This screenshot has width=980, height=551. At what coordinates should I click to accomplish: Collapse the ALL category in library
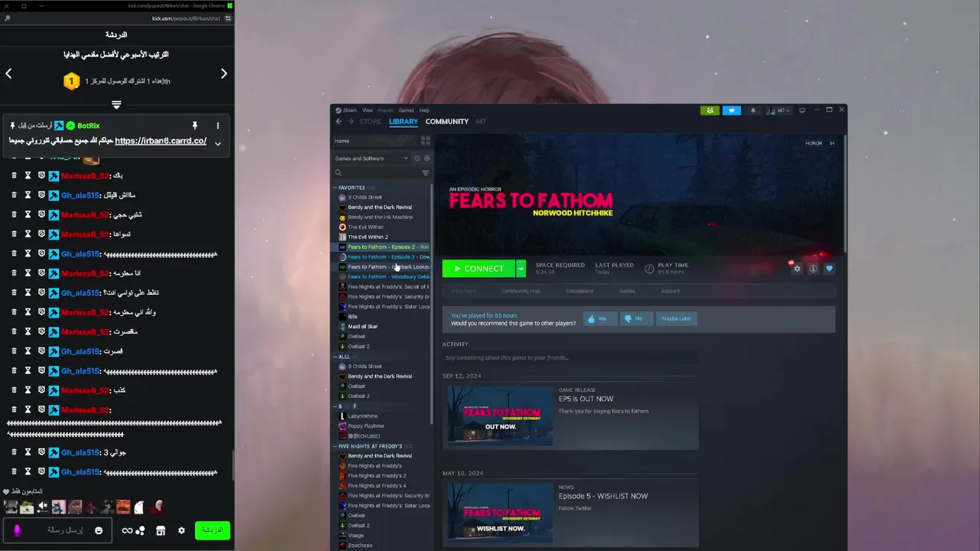click(335, 357)
